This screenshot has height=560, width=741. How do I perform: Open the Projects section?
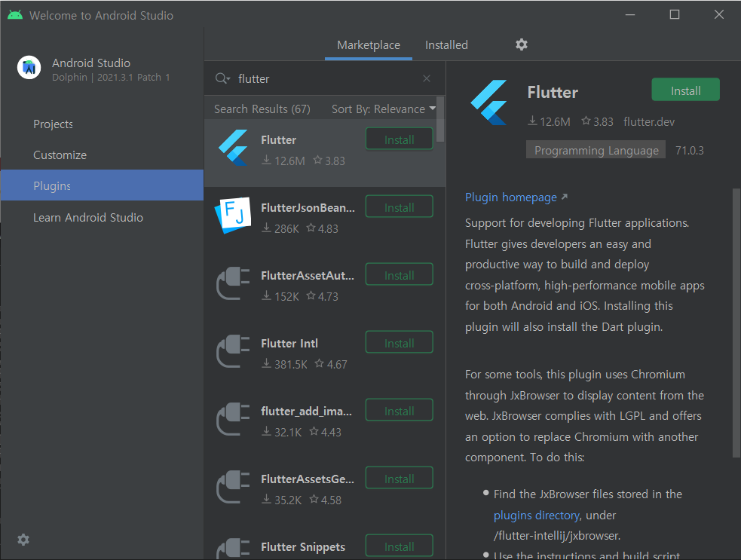[102, 124]
